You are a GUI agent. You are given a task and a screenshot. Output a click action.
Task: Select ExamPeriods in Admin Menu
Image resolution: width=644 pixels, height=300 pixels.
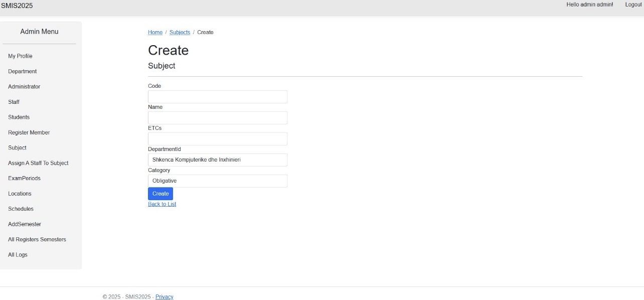pos(24,178)
